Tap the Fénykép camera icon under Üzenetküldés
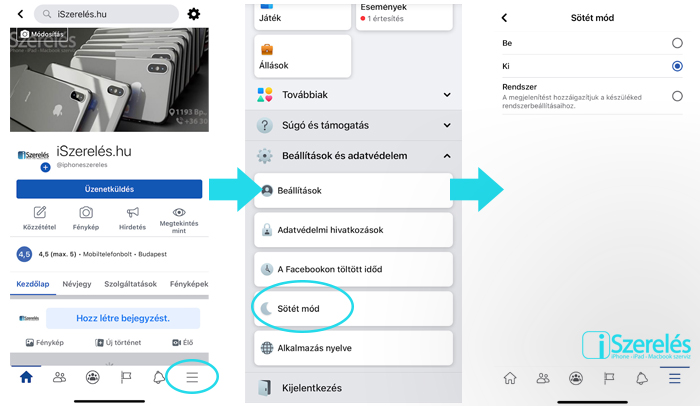700x406 pixels. 86,212
